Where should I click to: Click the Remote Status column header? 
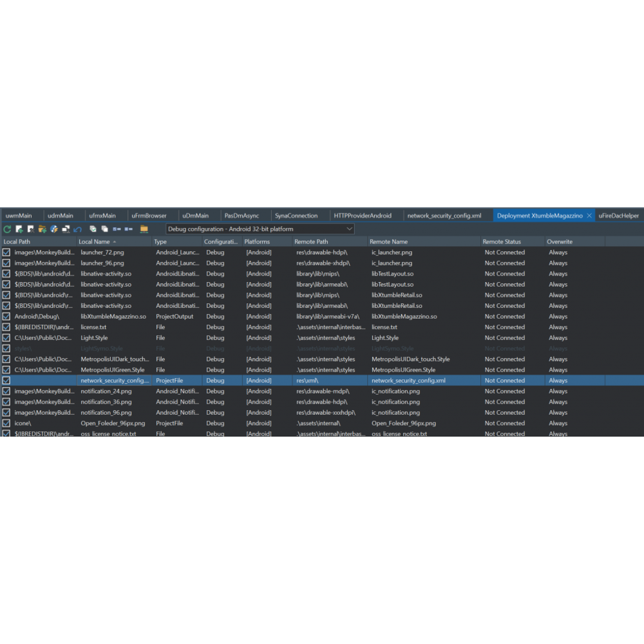502,241
